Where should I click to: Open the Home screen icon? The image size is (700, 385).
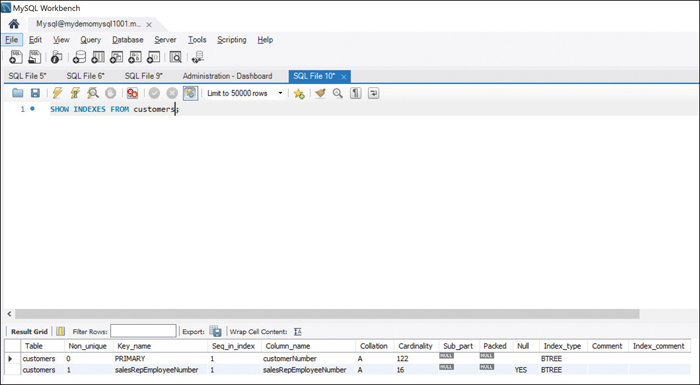tap(14, 24)
